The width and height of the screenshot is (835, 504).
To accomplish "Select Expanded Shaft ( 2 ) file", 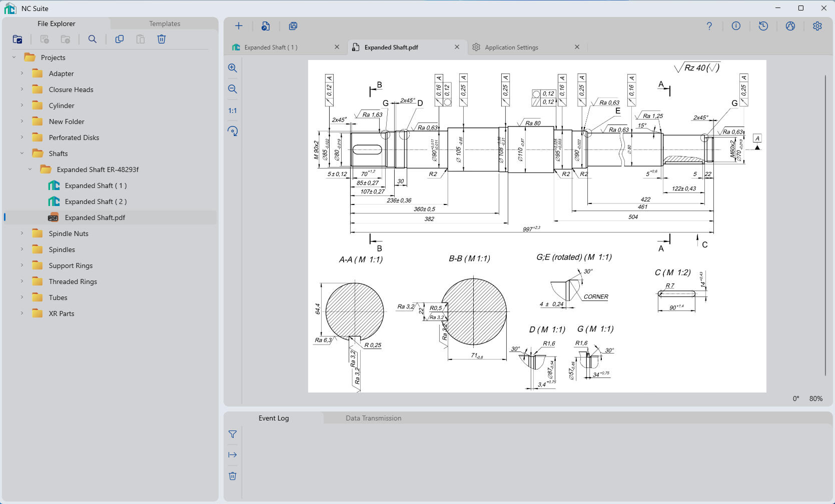I will pyautogui.click(x=96, y=201).
